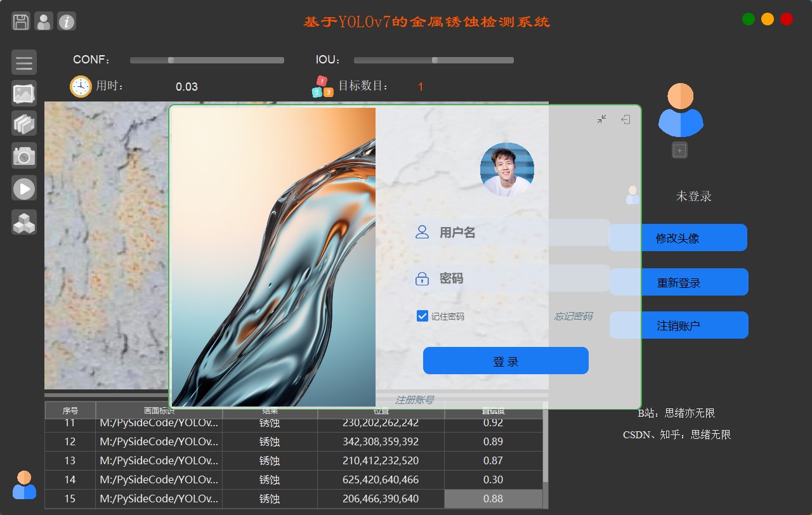This screenshot has height=515, width=812.
Task: Click the video playback detection icon
Action: coord(24,188)
